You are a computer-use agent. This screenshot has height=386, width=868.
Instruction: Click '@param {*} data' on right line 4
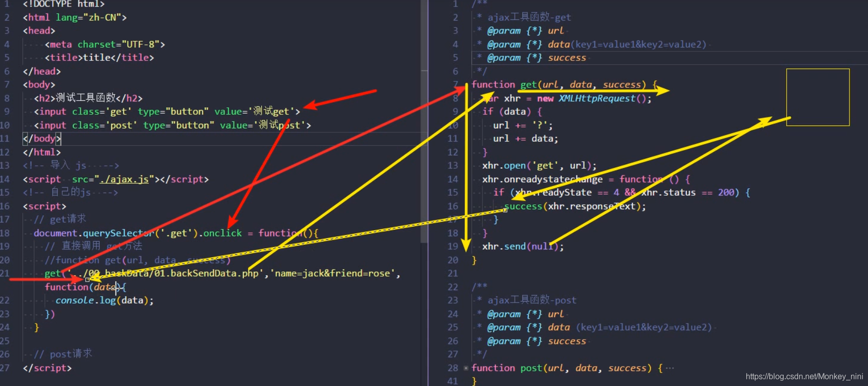528,44
